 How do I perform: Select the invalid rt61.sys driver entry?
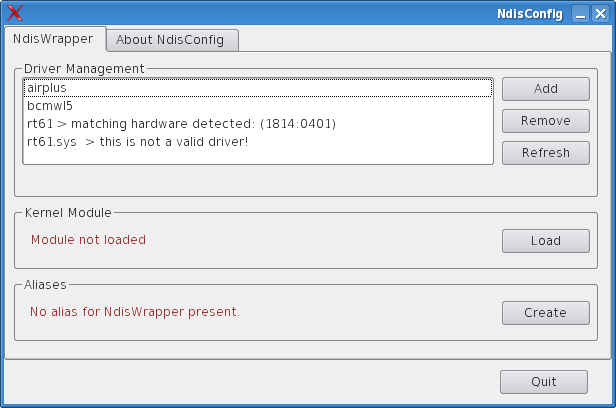click(x=258, y=142)
